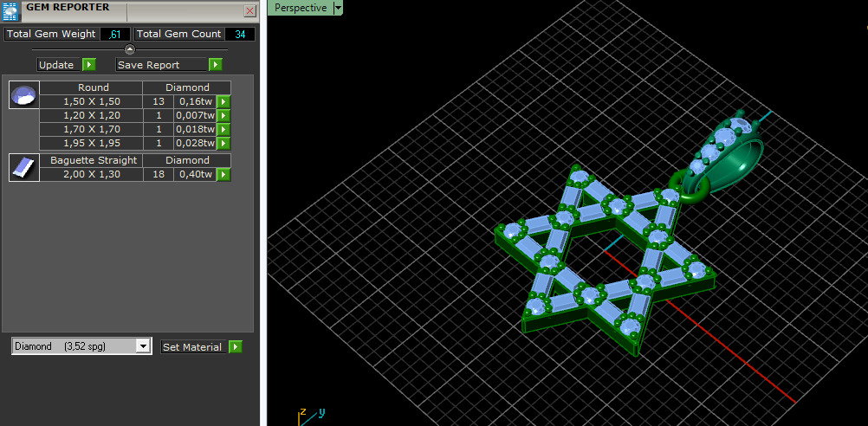Click the Perspective viewport tab label
The width and height of the screenshot is (868, 426).
(x=301, y=8)
